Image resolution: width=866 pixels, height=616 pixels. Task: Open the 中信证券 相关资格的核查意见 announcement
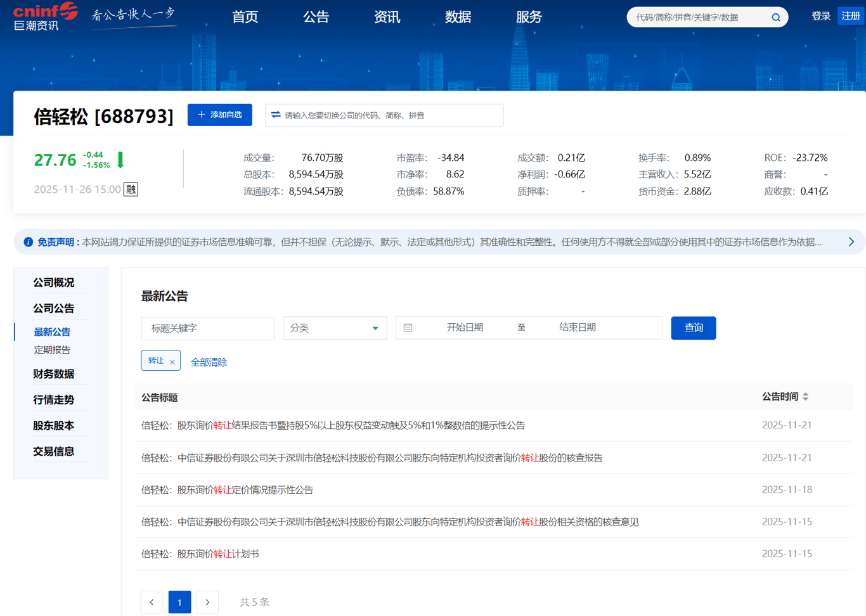pyautogui.click(x=390, y=522)
